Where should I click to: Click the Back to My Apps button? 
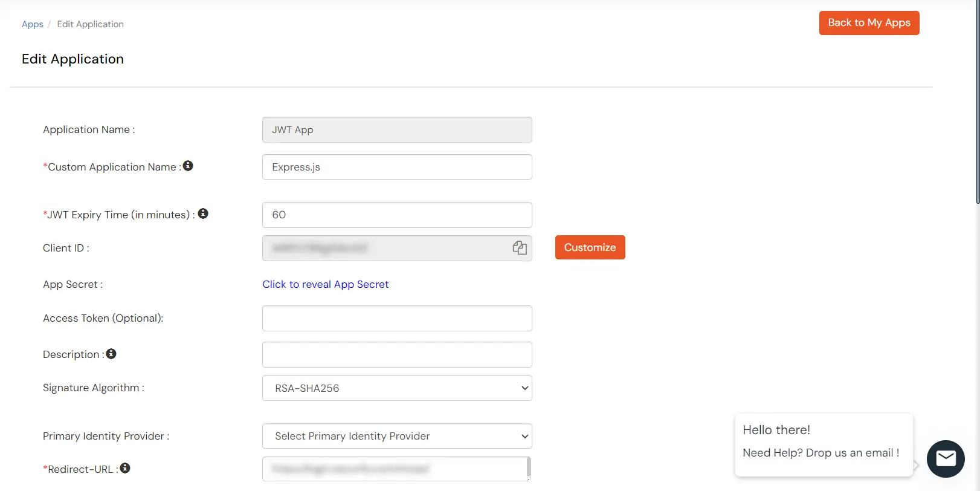tap(869, 23)
